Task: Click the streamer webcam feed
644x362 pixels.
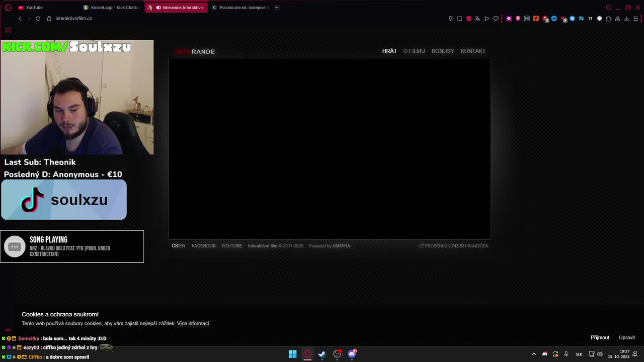Action: tap(77, 97)
